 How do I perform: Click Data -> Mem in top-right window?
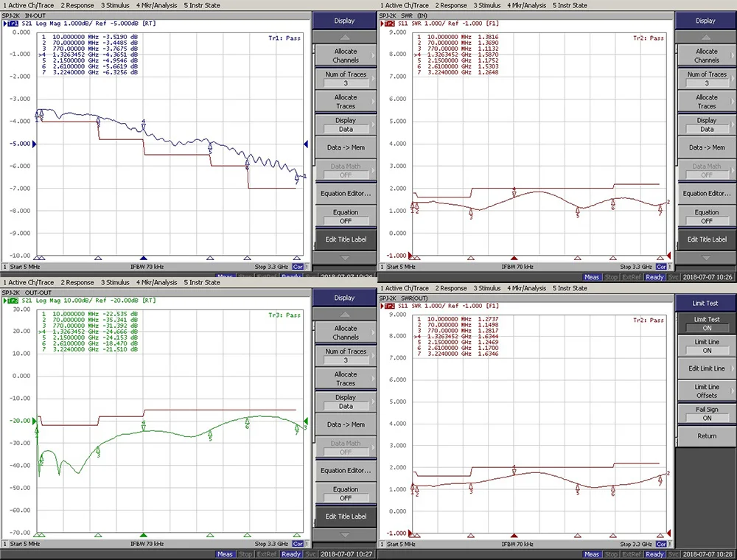[x=707, y=147]
